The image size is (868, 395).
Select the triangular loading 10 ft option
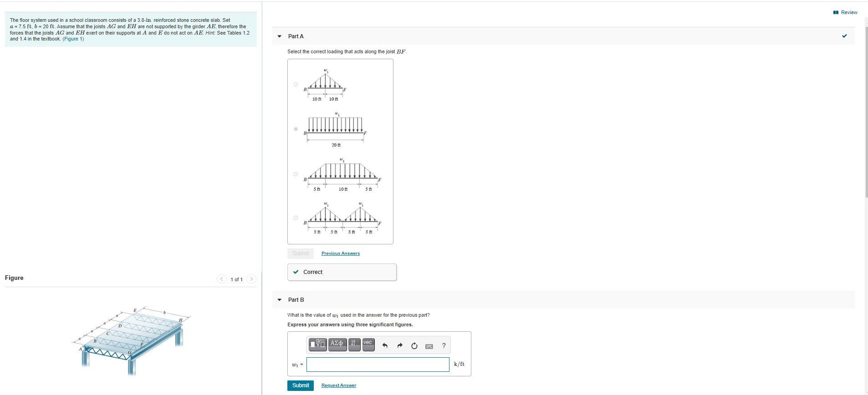point(296,84)
